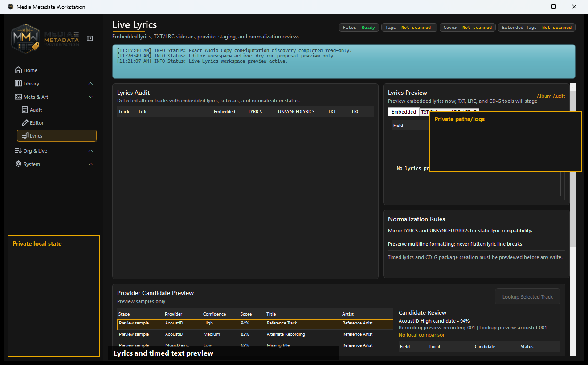
Task: Click the Lookup Selected Track button
Action: (527, 297)
